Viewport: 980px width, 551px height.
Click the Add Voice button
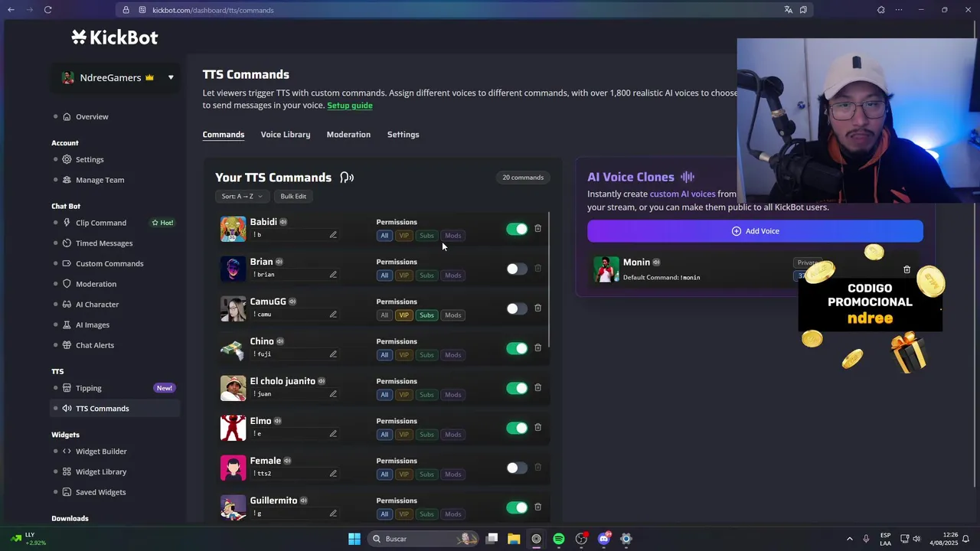tap(755, 231)
